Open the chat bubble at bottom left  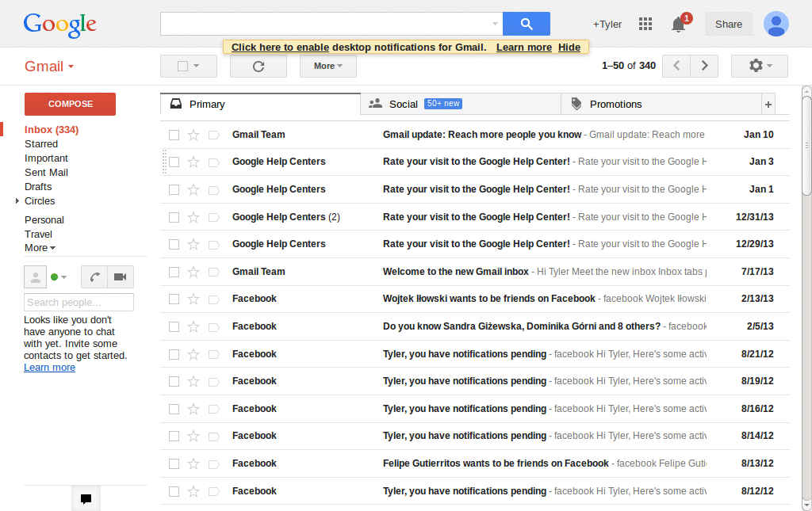coord(86,498)
